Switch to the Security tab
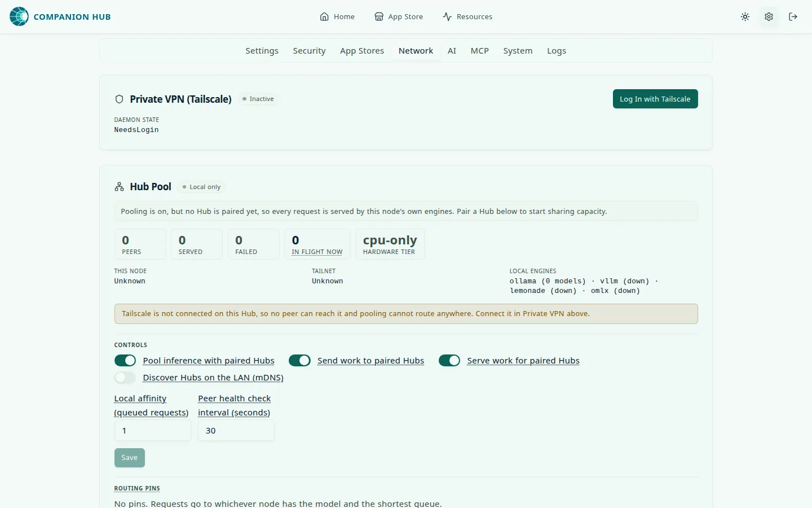This screenshot has width=812, height=508. point(309,50)
